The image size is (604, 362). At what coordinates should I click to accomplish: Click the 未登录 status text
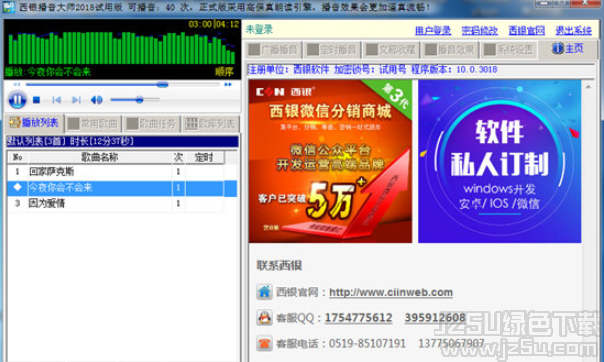(260, 29)
